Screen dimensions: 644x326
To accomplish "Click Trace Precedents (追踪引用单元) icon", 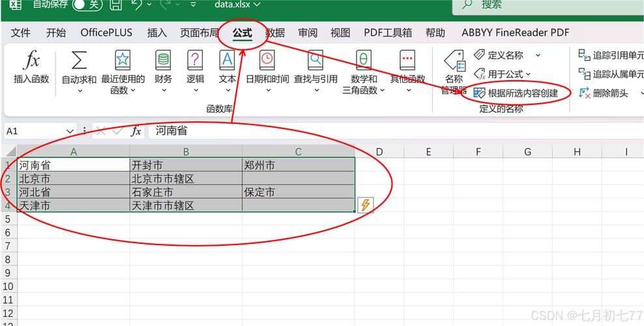I will [x=584, y=55].
